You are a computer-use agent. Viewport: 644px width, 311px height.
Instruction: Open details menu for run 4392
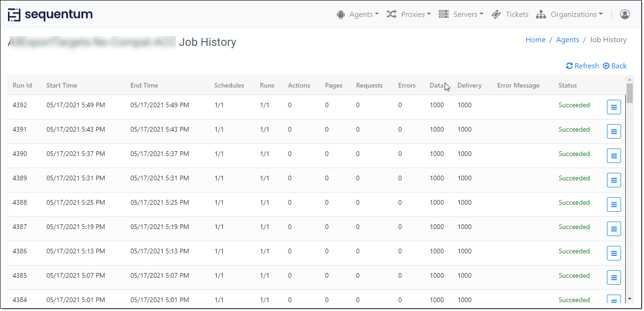coord(614,107)
